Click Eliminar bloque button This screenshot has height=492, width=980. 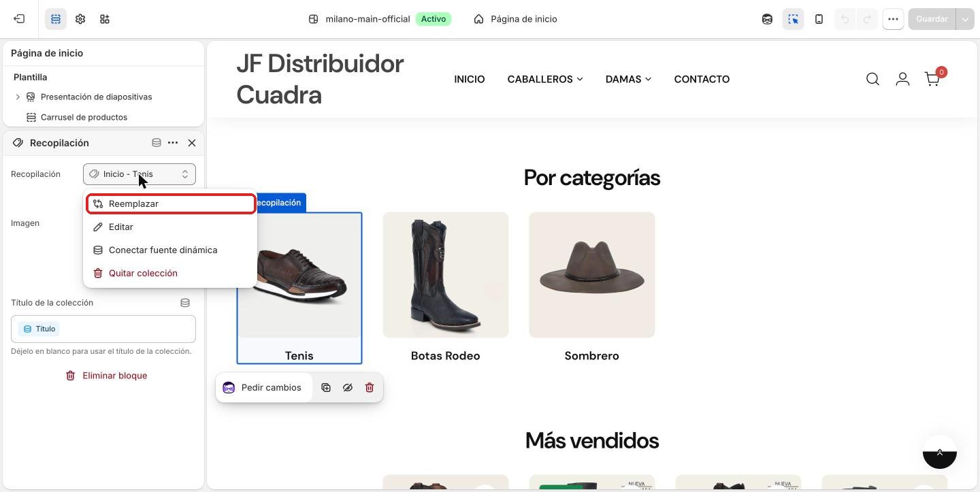pos(106,376)
